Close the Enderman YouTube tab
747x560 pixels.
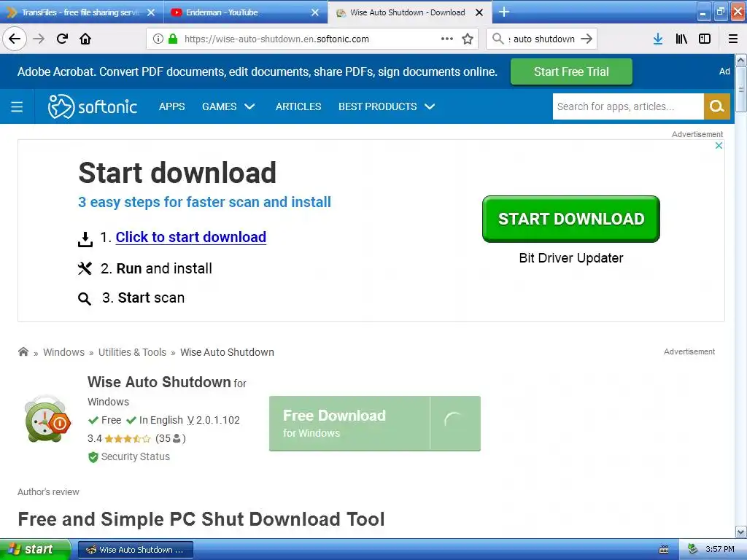point(315,12)
